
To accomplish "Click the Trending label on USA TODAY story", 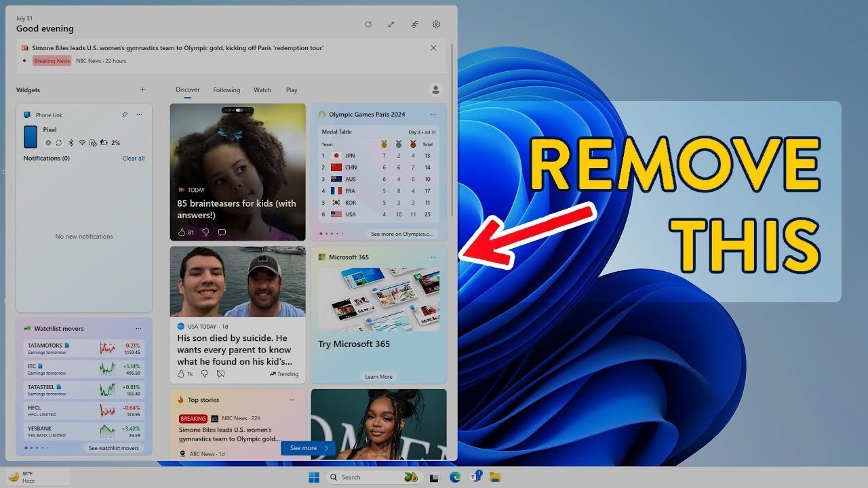I will click(x=283, y=373).
